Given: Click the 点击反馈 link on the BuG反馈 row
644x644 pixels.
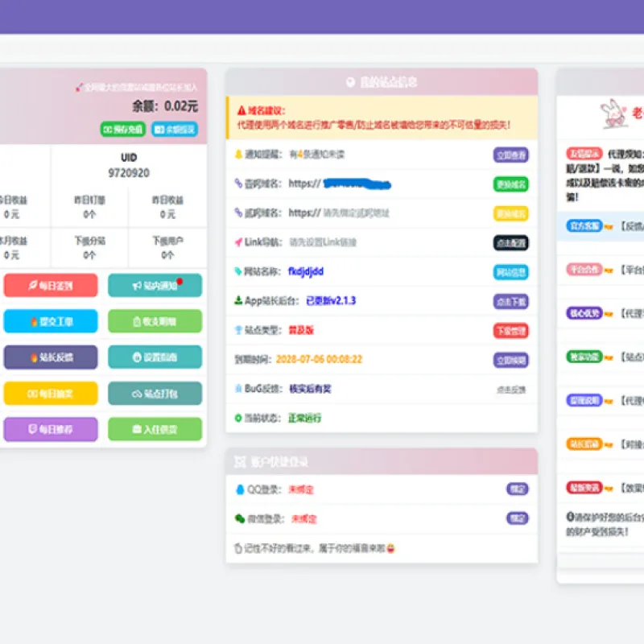Looking at the screenshot, I should point(511,390).
